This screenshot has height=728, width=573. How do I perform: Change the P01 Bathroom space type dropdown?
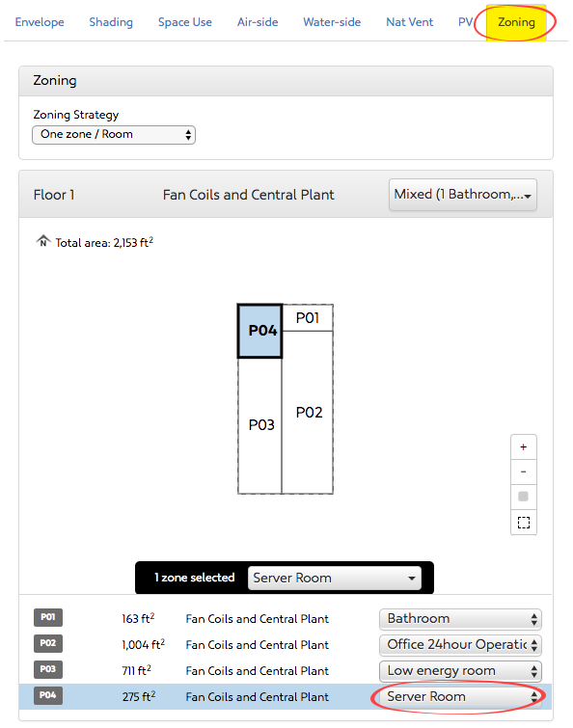pos(460,619)
